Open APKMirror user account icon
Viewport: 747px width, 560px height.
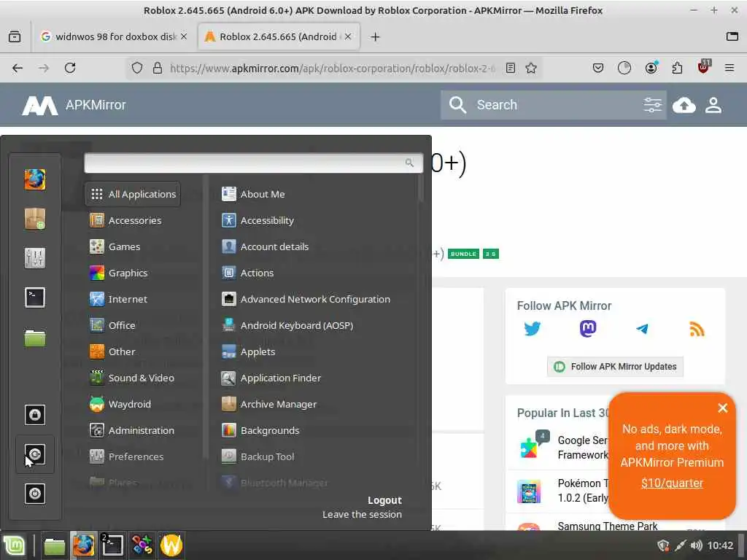click(x=713, y=105)
